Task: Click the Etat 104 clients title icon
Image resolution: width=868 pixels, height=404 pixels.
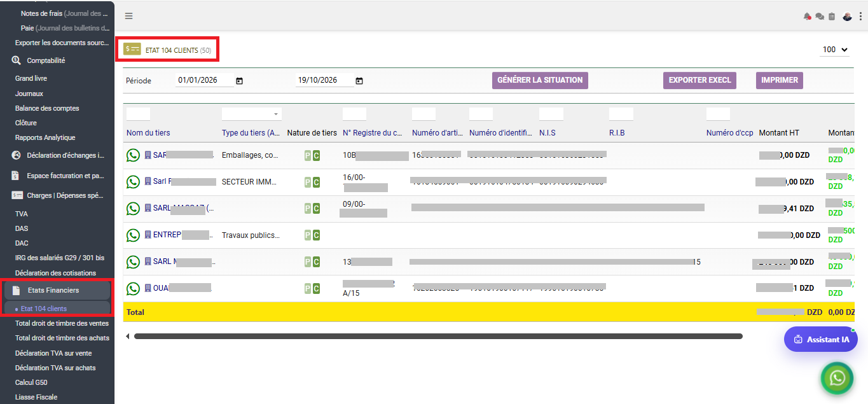Action: [132, 49]
